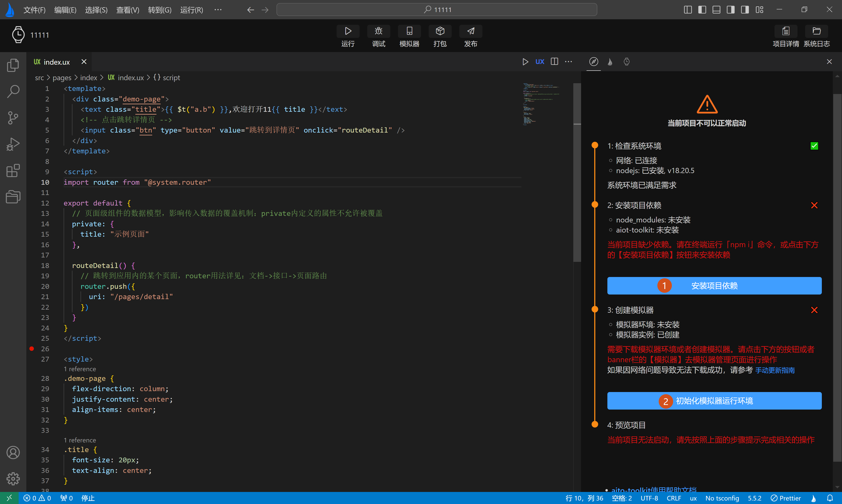Toggle the breakpoint on line 26
Screen dimensions: 842x504
[x=32, y=349]
